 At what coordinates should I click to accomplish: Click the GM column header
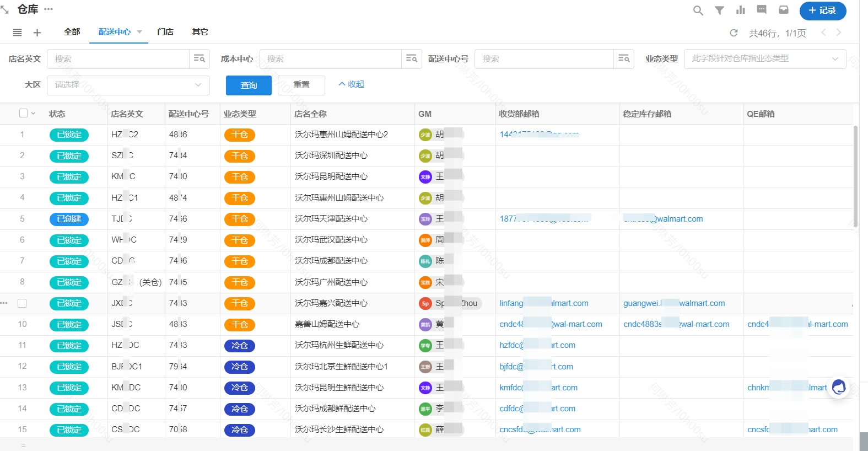425,114
